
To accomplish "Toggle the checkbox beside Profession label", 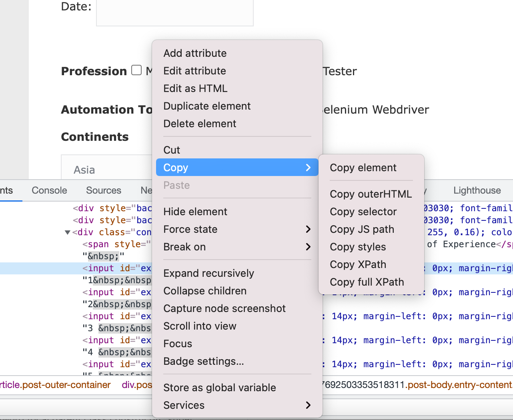I will (136, 70).
